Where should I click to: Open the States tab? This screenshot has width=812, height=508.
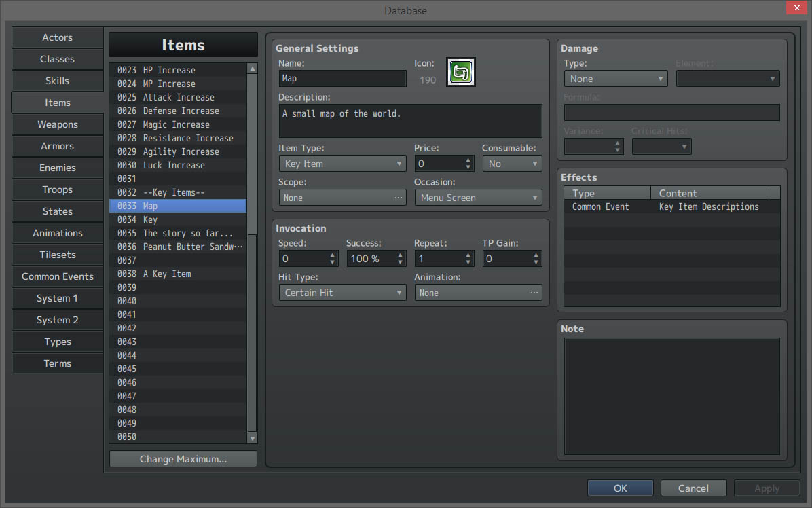[x=58, y=211]
